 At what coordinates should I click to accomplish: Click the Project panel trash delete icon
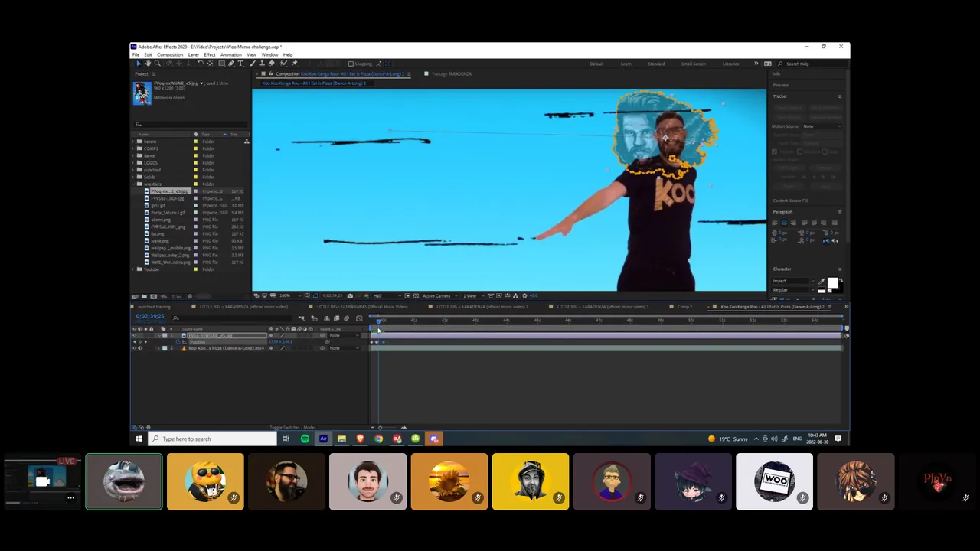[x=190, y=296]
